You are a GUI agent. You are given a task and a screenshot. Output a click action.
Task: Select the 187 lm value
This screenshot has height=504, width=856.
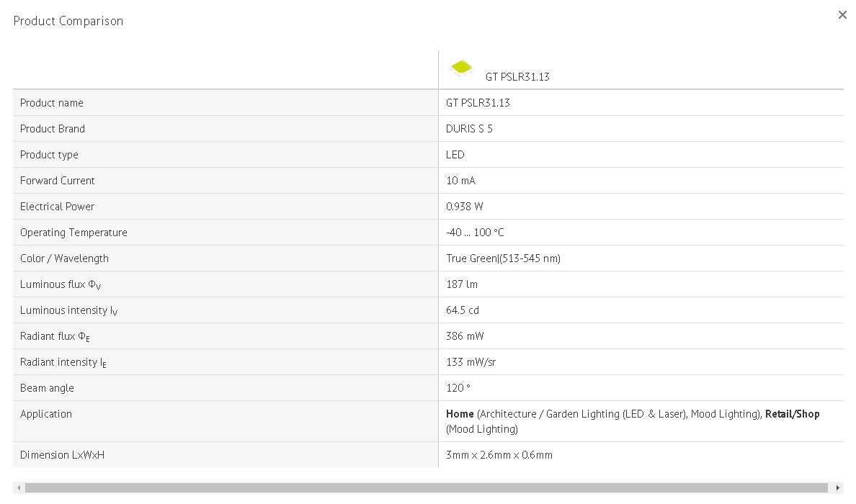(462, 284)
